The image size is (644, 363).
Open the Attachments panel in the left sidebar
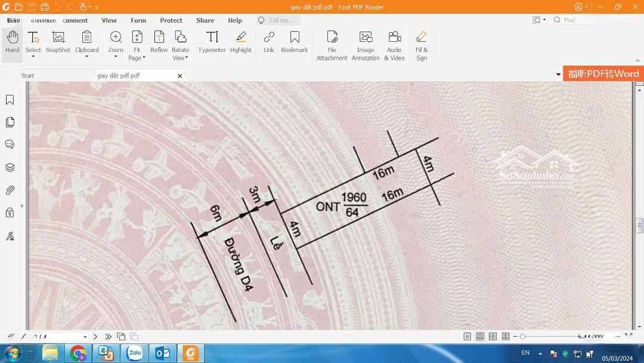[x=10, y=190]
